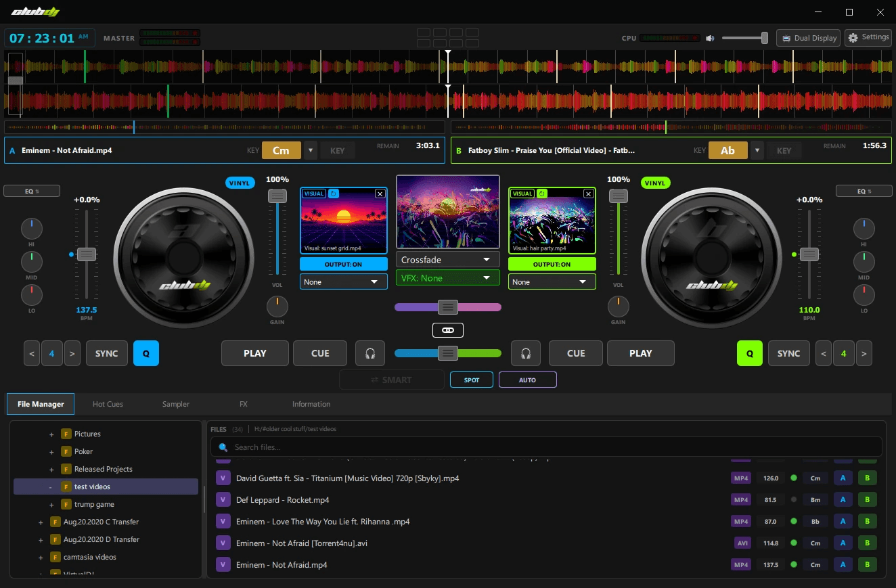Toggle deck A quantize Q button
The width and height of the screenshot is (896, 588).
146,353
